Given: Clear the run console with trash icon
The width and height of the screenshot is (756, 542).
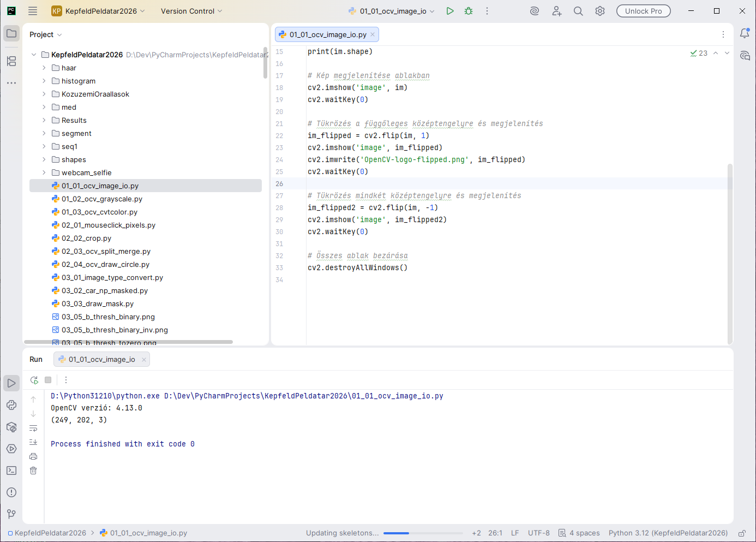Looking at the screenshot, I should pos(33,470).
